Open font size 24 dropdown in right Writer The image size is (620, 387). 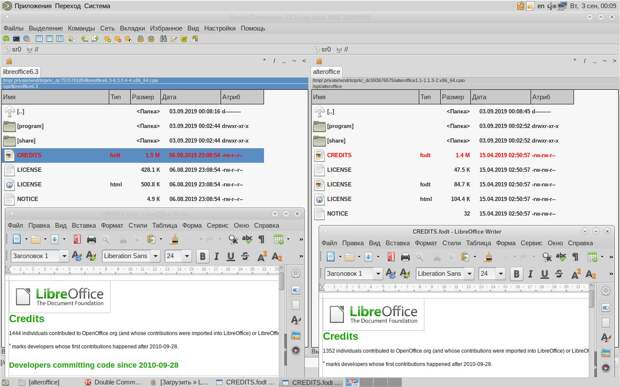tap(501, 274)
